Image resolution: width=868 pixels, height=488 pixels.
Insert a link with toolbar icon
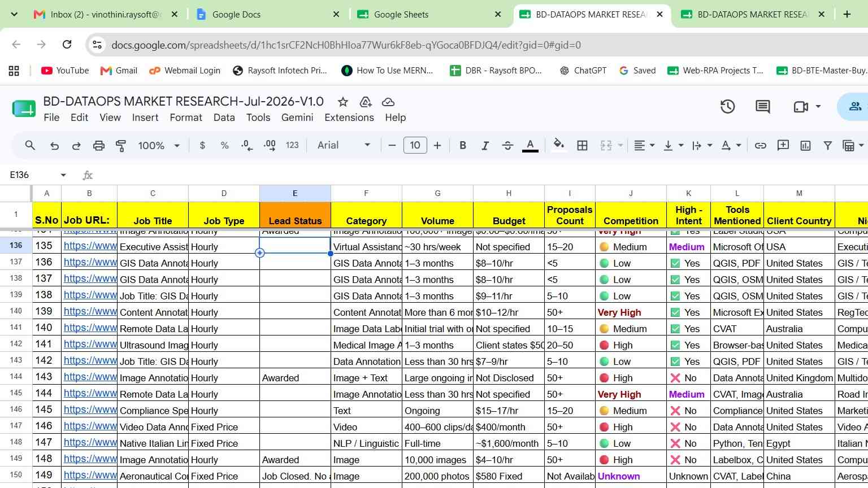point(761,146)
